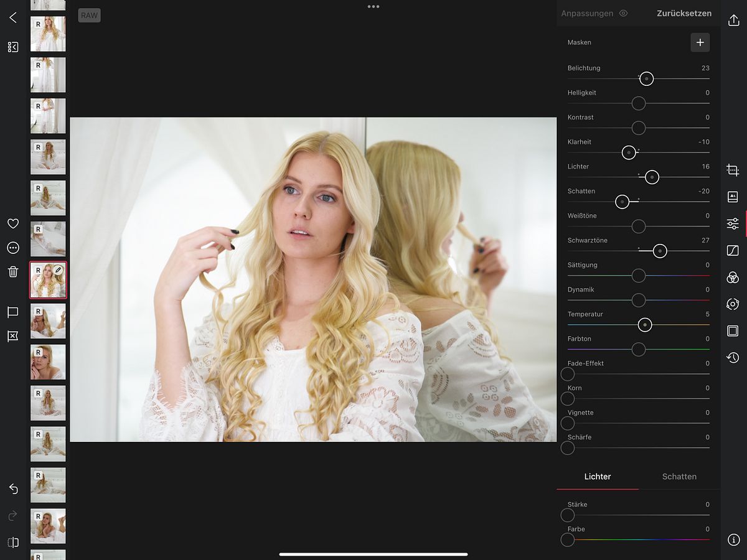747x560 pixels.
Task: Click Zurücksetzen to reset adjustments
Action: pyautogui.click(x=684, y=13)
